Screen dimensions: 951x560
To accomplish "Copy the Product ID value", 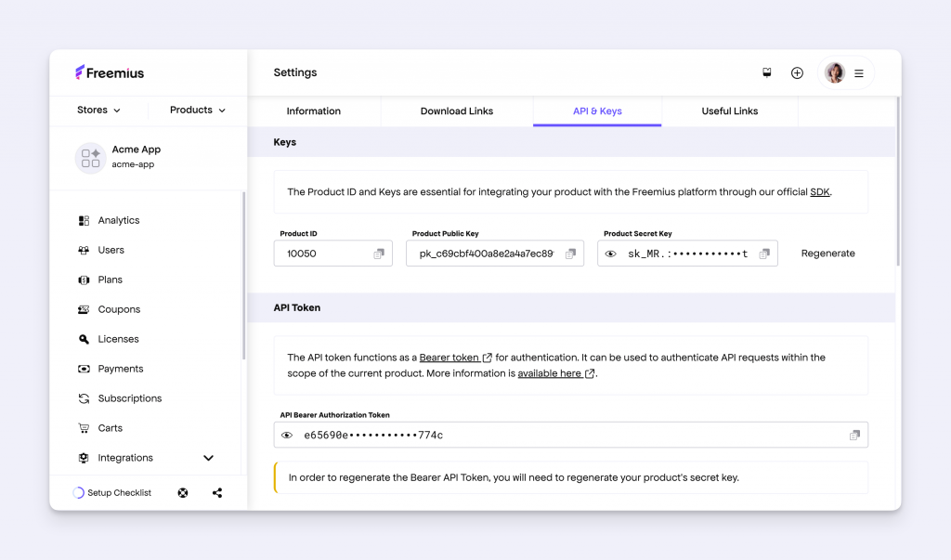I will pos(379,254).
